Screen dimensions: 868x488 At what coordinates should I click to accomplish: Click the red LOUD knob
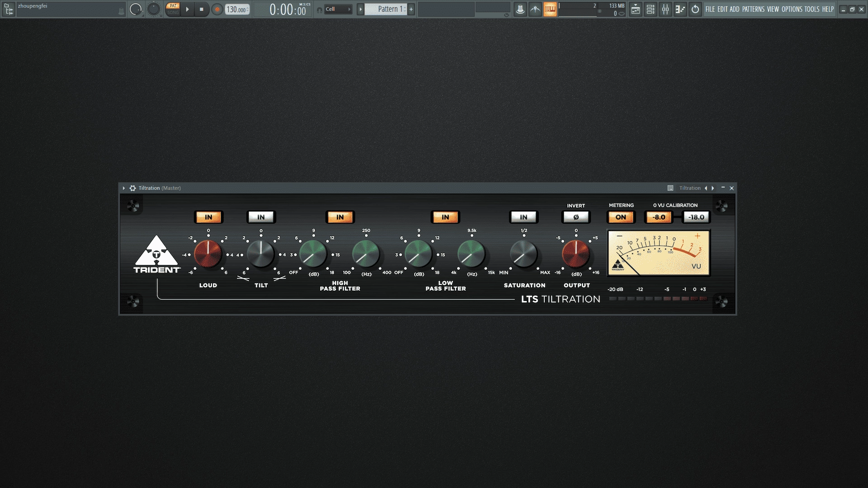tap(208, 254)
